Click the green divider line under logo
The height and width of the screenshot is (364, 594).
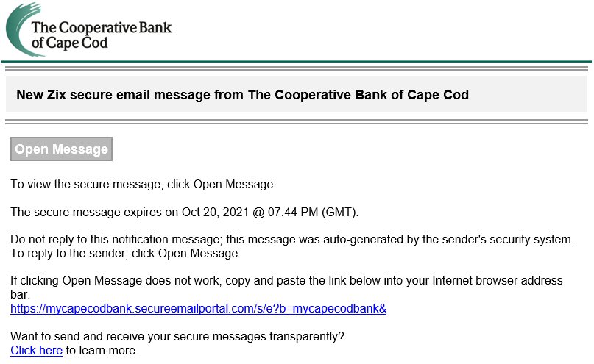[x=297, y=61]
